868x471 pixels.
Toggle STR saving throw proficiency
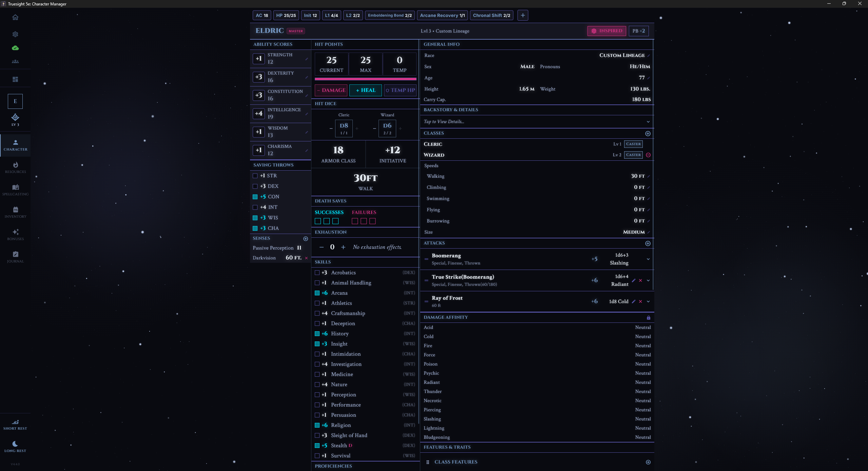tap(255, 176)
